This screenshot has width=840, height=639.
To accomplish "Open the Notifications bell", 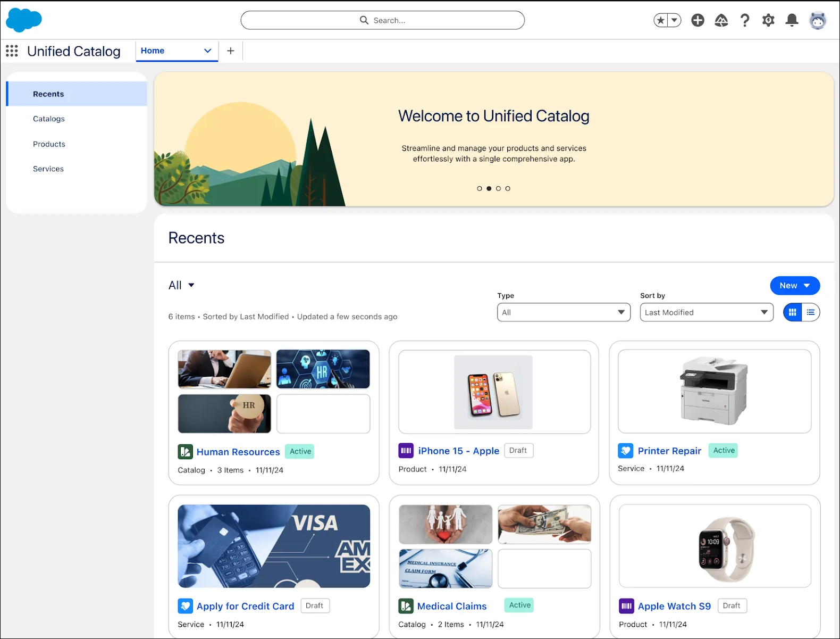I will point(792,20).
